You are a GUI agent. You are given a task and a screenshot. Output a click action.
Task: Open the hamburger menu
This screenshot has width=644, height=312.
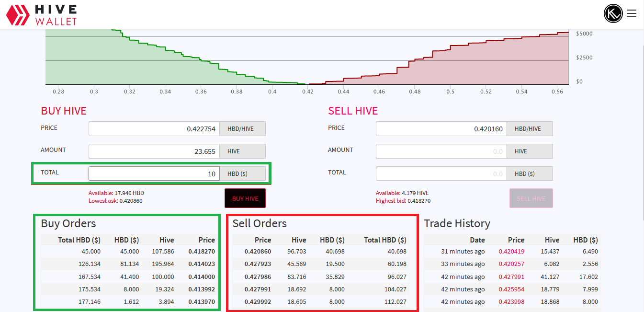pos(632,14)
